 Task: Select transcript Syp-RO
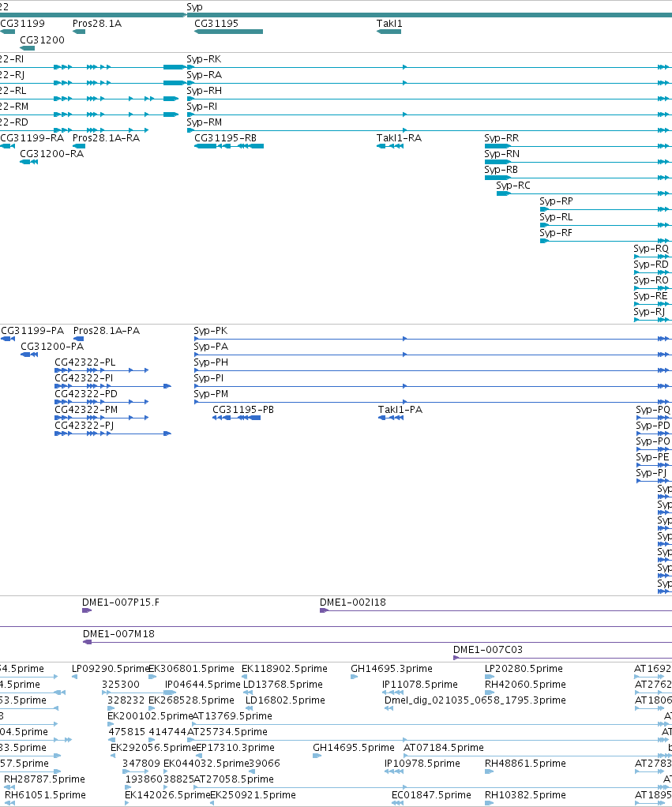(651, 280)
